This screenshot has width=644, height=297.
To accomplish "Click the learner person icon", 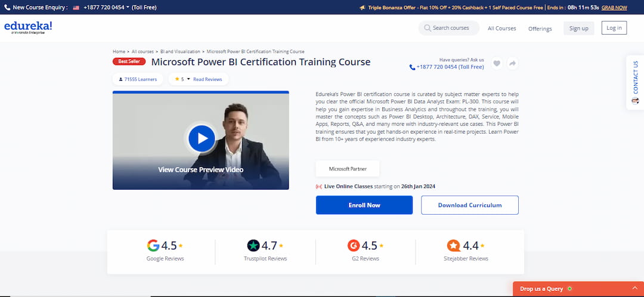I will [x=120, y=79].
